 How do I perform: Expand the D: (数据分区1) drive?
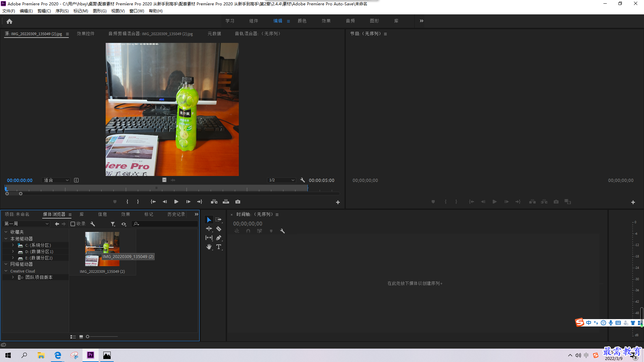(13, 251)
